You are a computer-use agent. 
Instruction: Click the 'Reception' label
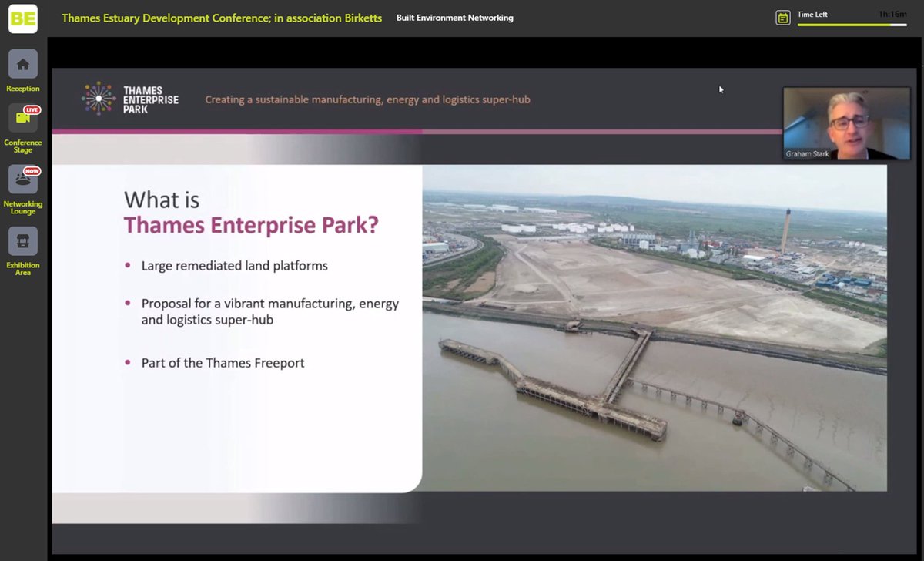pyautogui.click(x=23, y=89)
